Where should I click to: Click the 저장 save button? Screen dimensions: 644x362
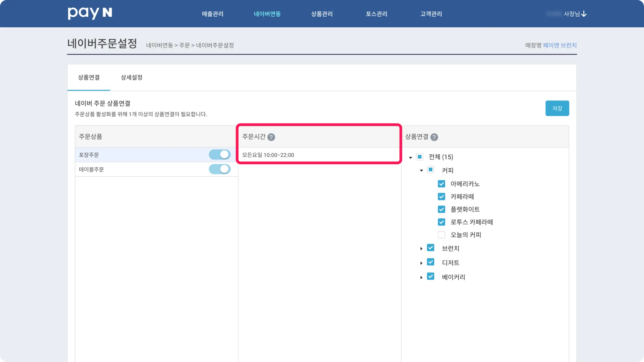coord(557,108)
